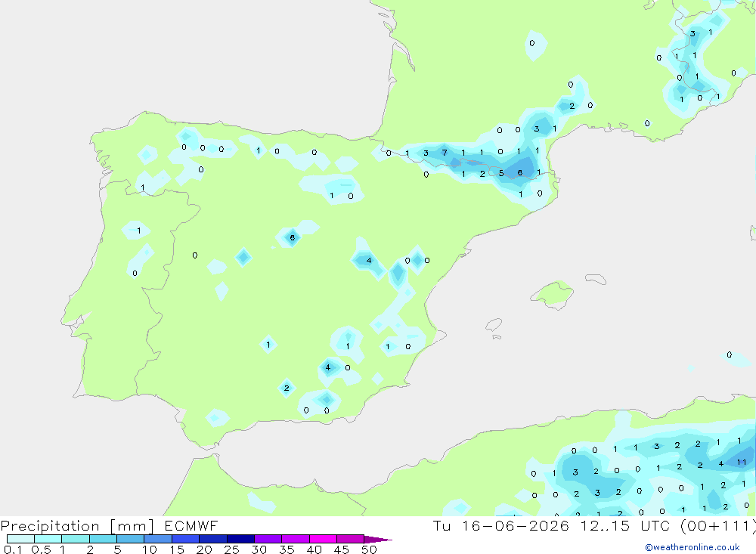This screenshot has height=554, width=756.
Task: Click the 25–30 mm legend color swatch
Action: [240, 539]
